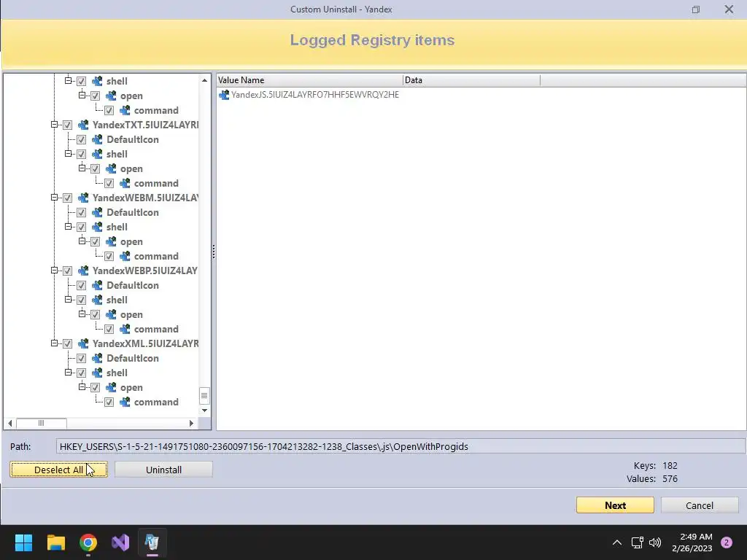
Task: Open the volume control in the system tray
Action: coord(656,542)
